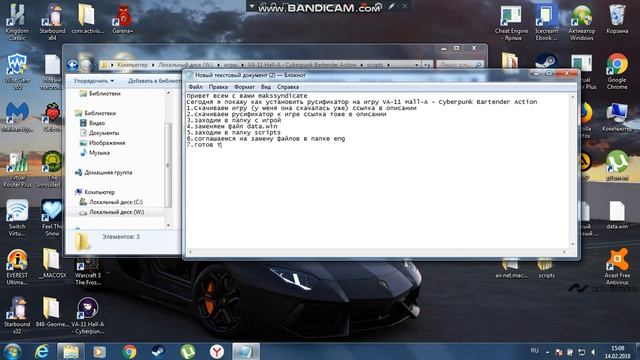Open uTorrent from the taskbar
The image size is (640, 360).
click(188, 352)
